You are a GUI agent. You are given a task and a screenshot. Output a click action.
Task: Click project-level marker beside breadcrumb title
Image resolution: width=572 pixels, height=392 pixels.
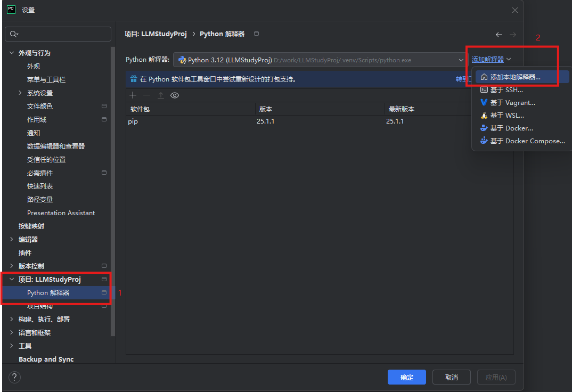(257, 34)
